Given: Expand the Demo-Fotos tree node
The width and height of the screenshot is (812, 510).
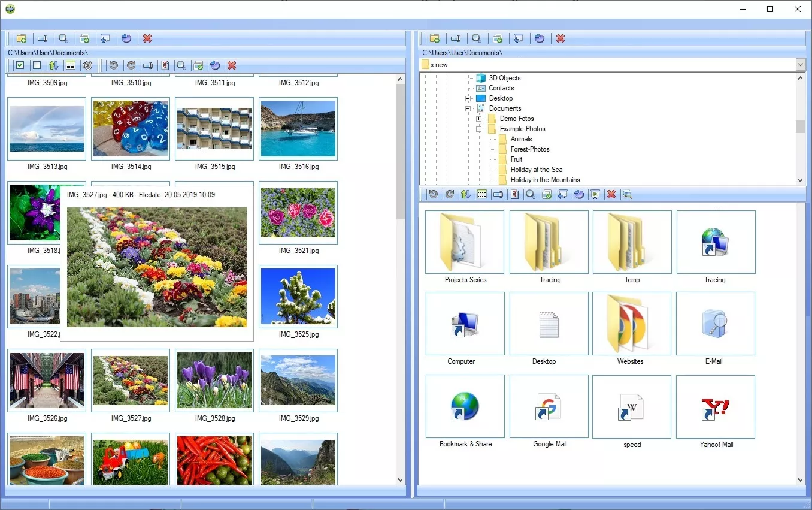Looking at the screenshot, I should (478, 119).
